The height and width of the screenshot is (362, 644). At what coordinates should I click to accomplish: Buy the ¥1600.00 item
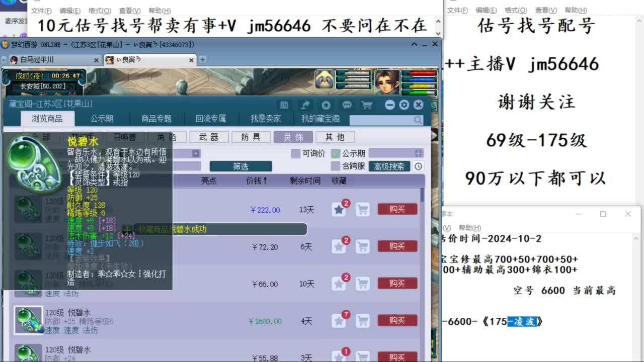[x=397, y=320]
